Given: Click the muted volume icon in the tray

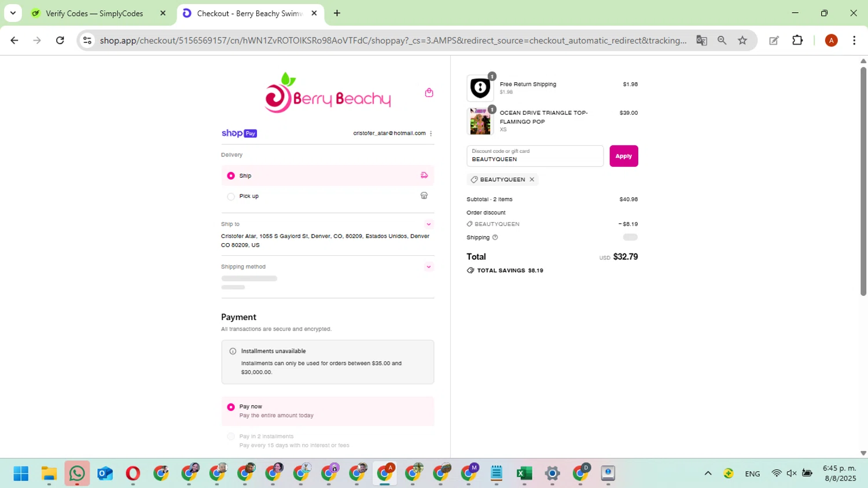Looking at the screenshot, I should [x=792, y=474].
